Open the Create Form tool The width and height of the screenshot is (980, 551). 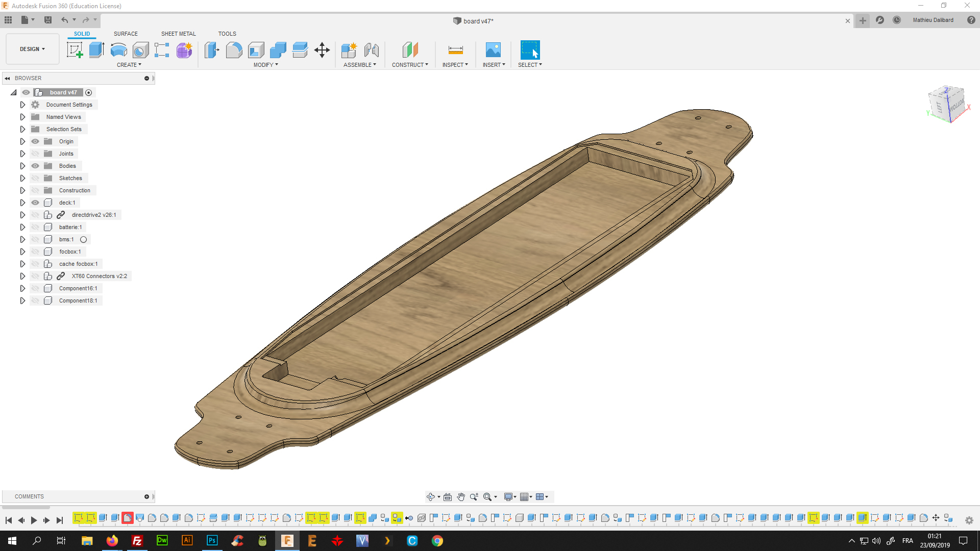184,50
